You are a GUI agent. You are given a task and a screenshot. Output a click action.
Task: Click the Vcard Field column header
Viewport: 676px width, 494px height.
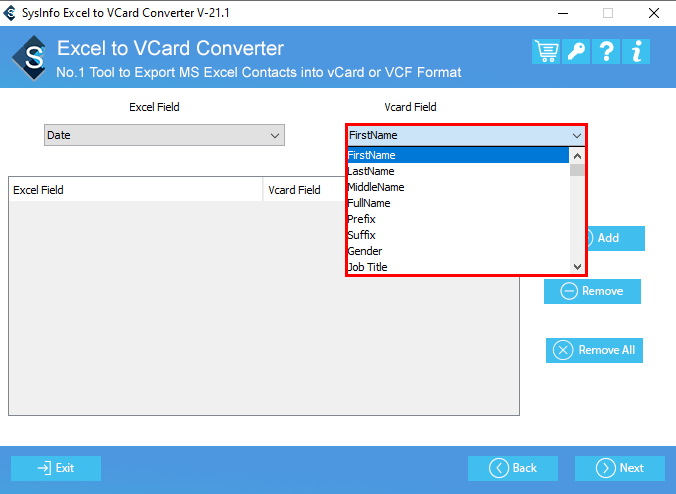click(305, 190)
